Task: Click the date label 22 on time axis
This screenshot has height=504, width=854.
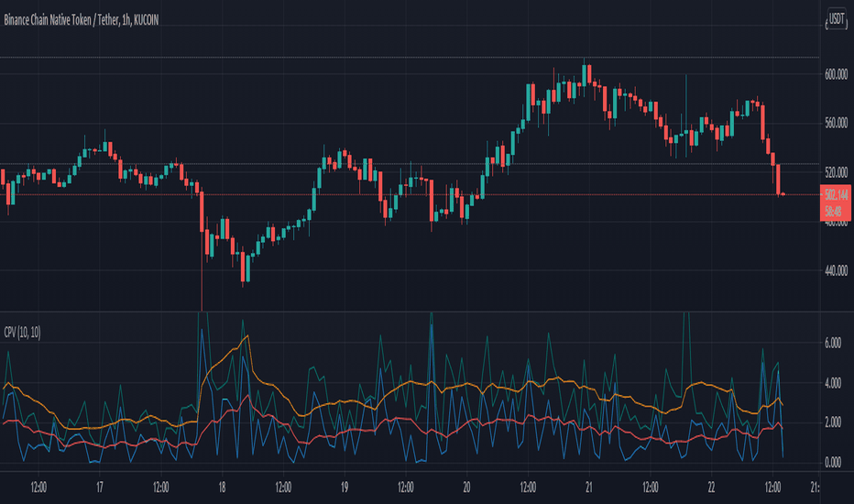Action: click(x=711, y=488)
